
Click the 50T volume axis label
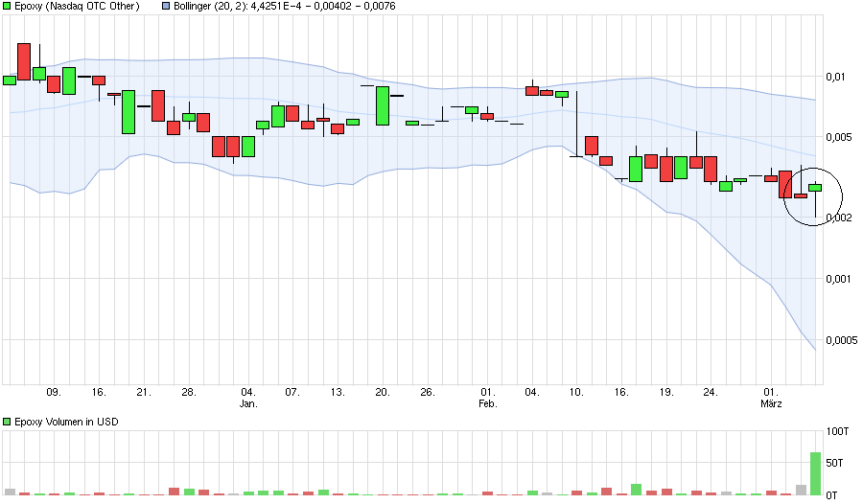point(835,463)
